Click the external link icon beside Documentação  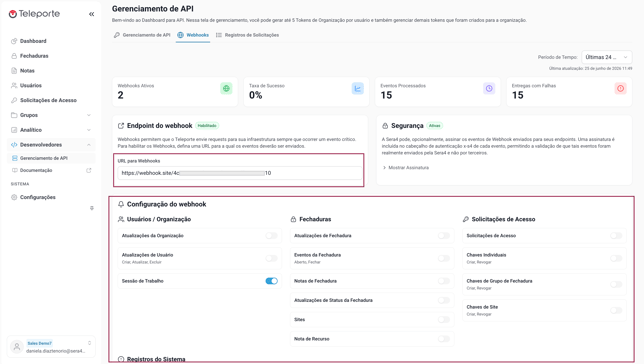click(88, 170)
